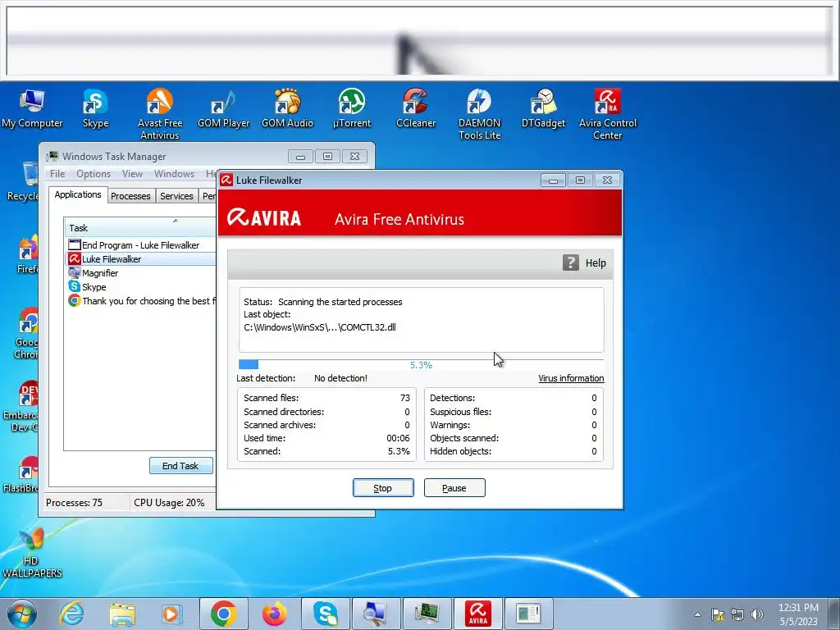Switch to Magnifier in the taskbar
Screen dimensions: 840x630
[376, 614]
